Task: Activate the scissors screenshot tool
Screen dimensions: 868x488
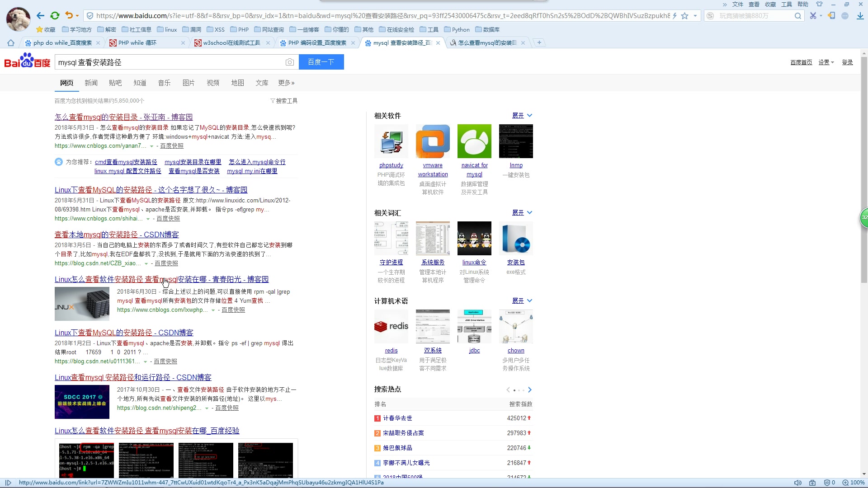Action: [813, 16]
